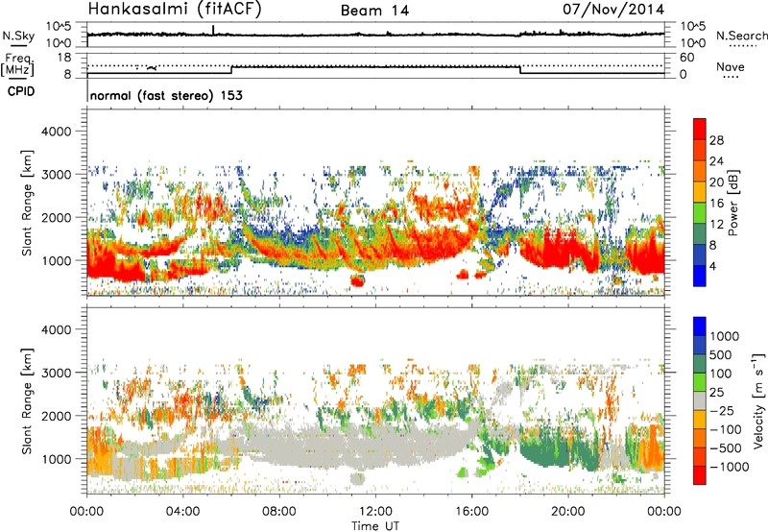768x532 pixels.
Task: Click the Nave legend label
Action: [x=731, y=67]
